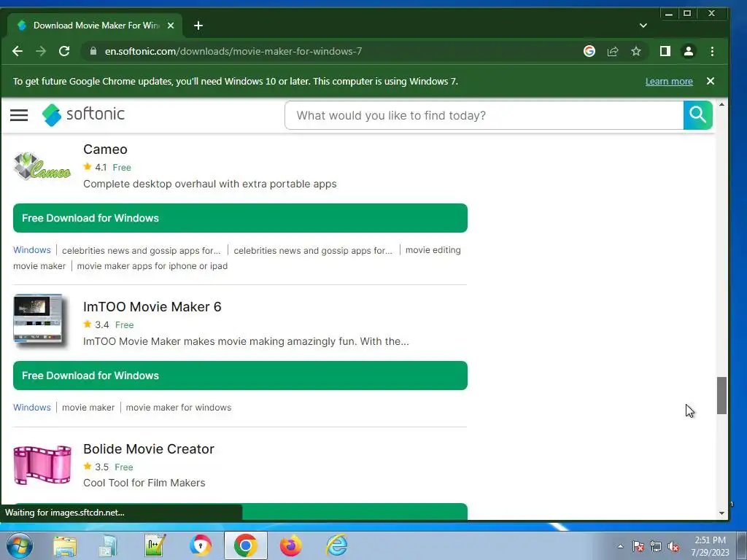Open the Chrome profile menu
This screenshot has height=560, width=747.
(x=689, y=52)
